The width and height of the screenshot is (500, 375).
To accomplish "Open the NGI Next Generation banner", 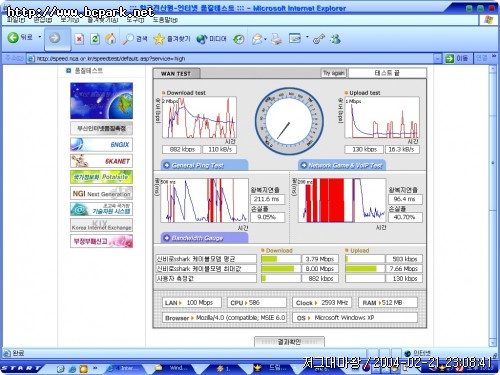I will [x=101, y=193].
